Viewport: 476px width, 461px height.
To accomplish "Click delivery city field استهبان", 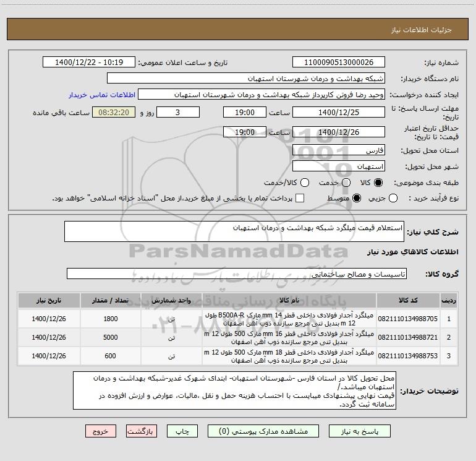I will [339, 166].
